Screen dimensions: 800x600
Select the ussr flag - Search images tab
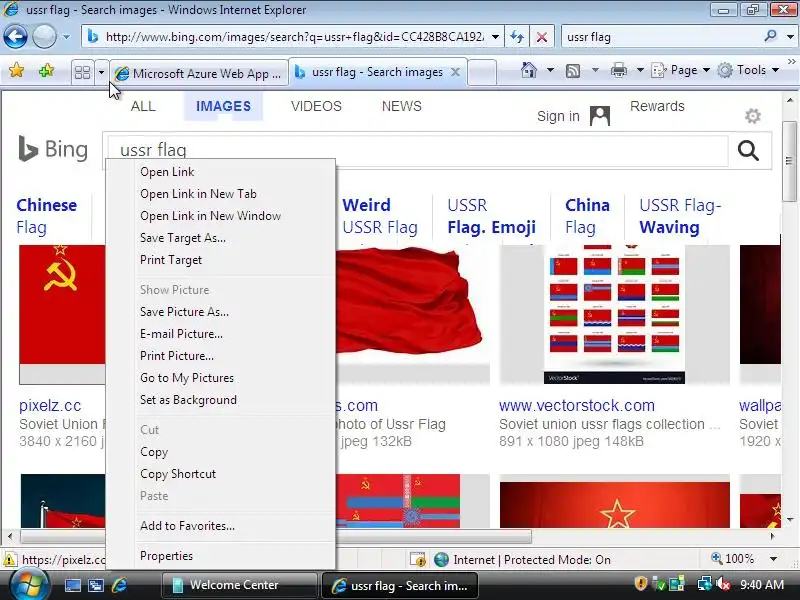[377, 72]
